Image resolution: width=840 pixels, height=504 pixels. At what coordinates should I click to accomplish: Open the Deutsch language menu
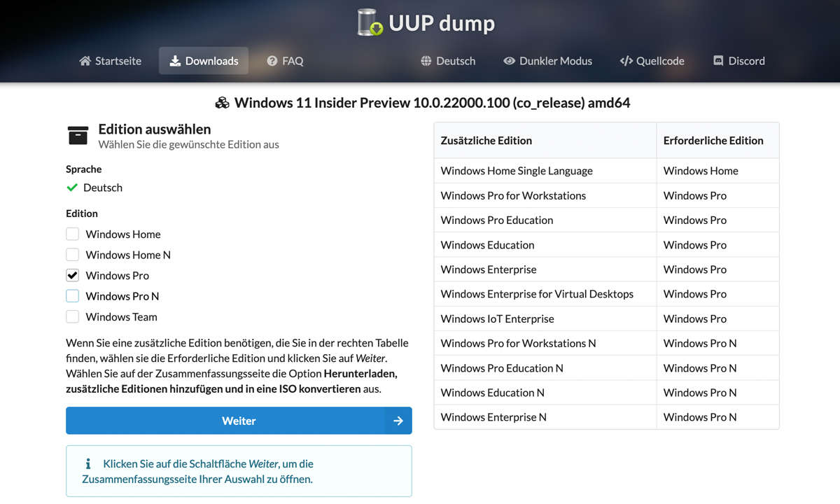448,61
